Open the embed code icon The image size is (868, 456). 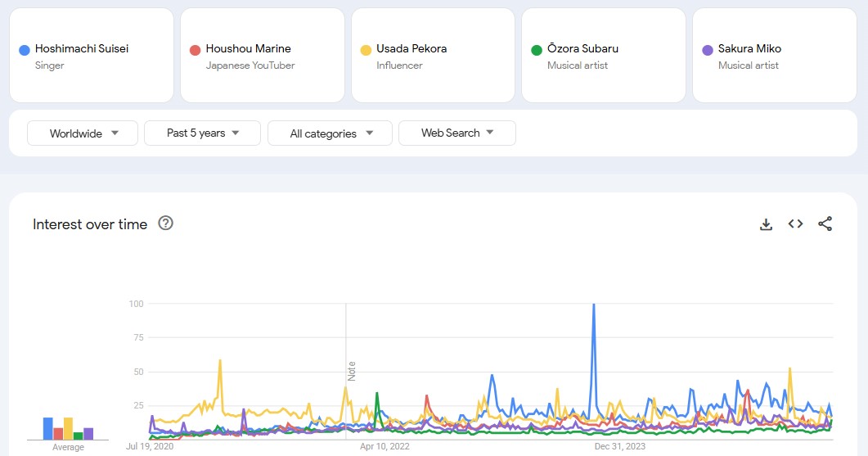pyautogui.click(x=795, y=223)
